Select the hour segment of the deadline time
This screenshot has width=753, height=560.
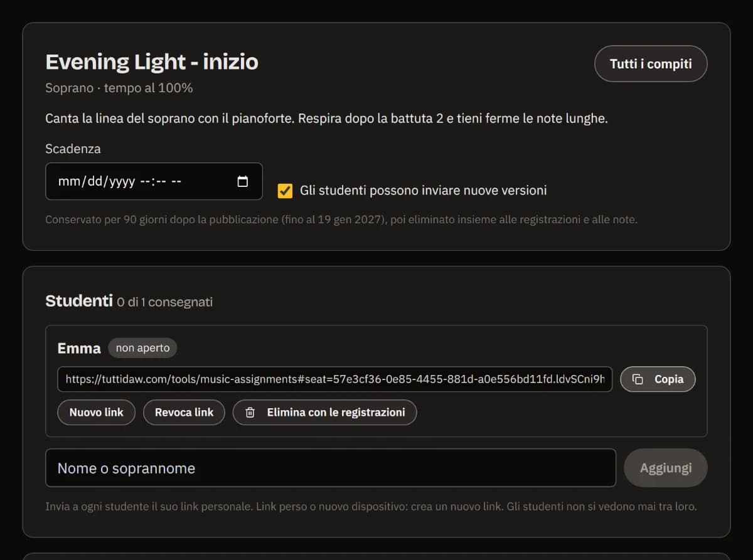click(144, 182)
